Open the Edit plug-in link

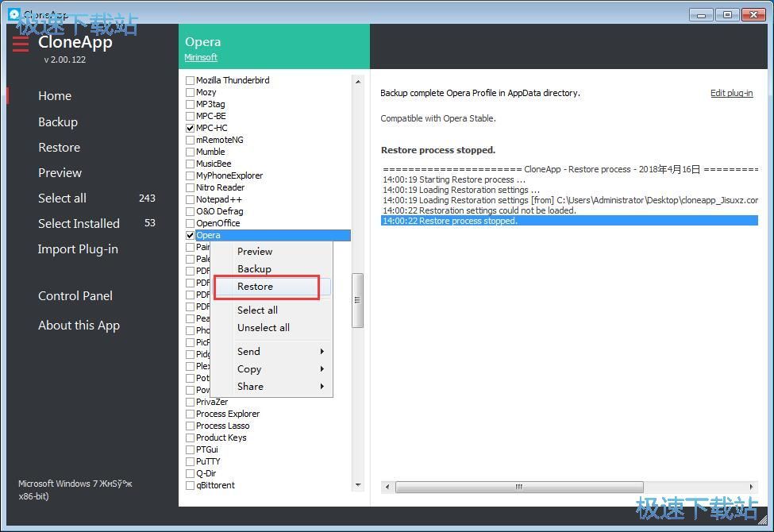(x=732, y=93)
